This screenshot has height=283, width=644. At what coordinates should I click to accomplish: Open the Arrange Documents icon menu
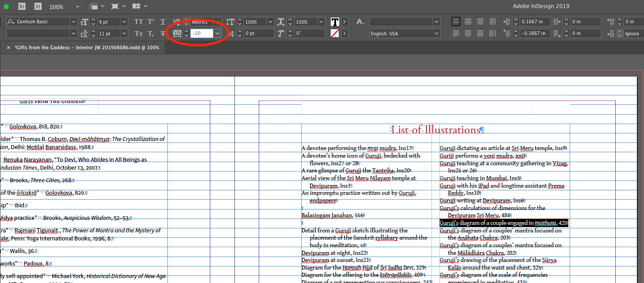[140, 6]
